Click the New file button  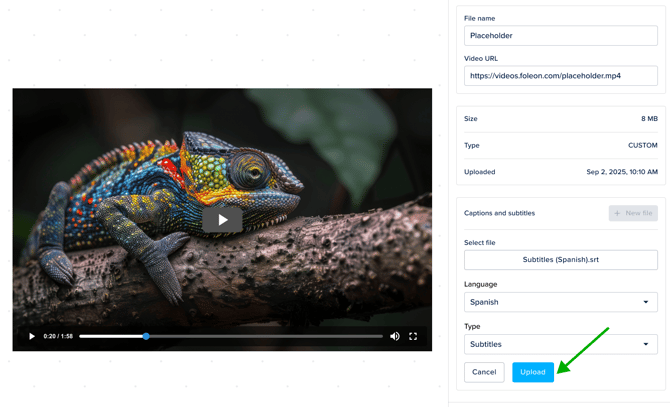click(x=633, y=213)
